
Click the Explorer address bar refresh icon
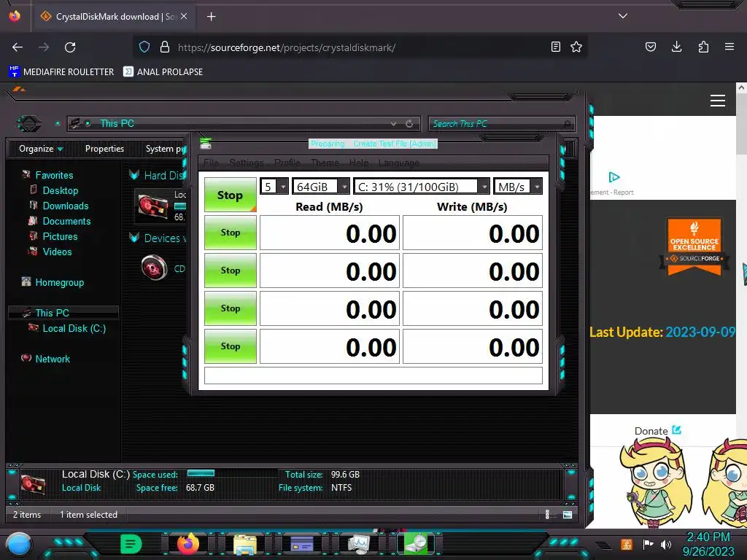(409, 123)
